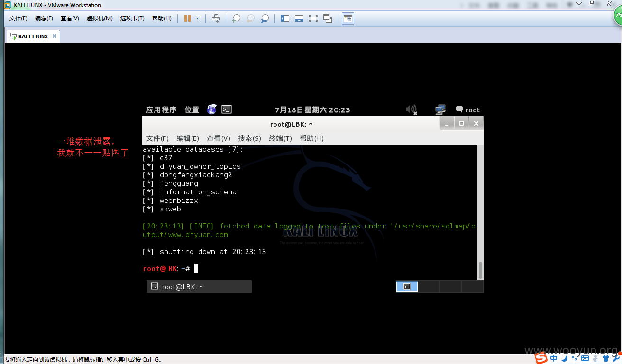Open the calendar from 7月18日星期六 20:23
Image resolution: width=622 pixels, height=364 pixels.
[x=312, y=110]
